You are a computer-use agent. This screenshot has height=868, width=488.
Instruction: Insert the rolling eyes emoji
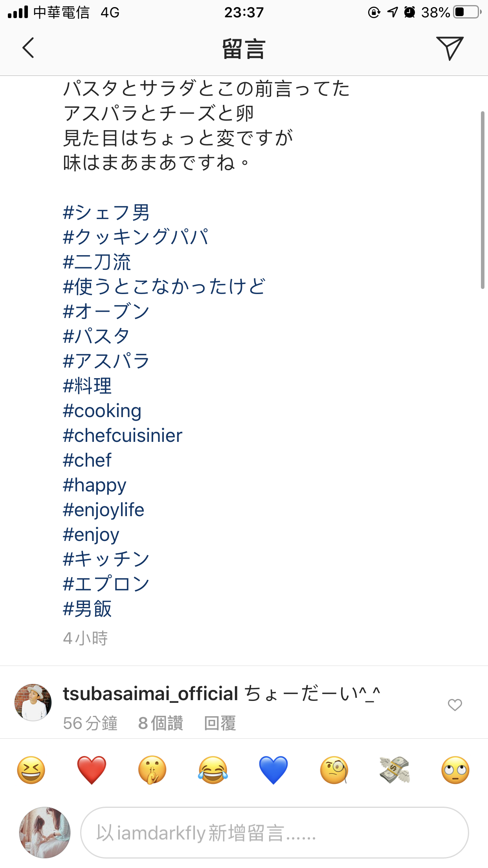tap(455, 770)
